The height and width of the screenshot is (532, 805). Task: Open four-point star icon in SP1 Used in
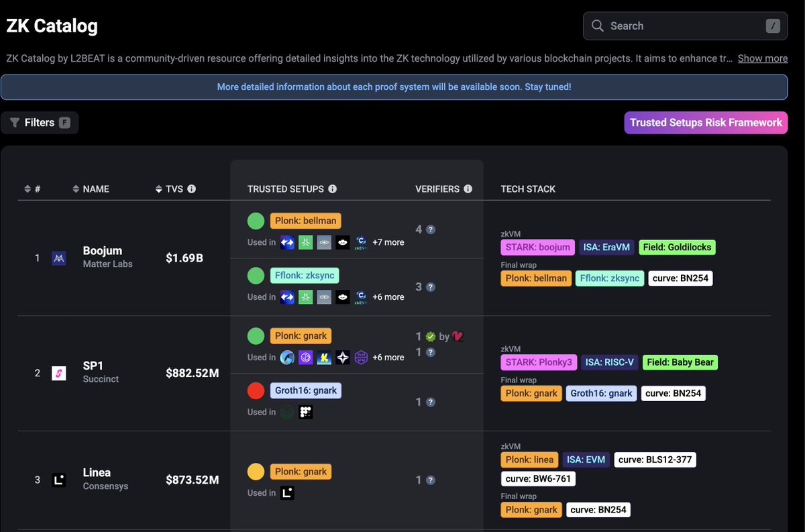coord(343,357)
